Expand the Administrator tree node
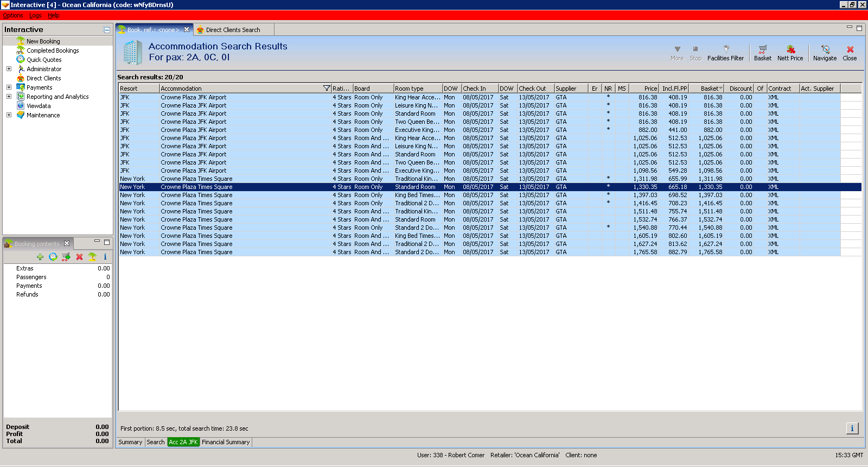 coord(9,69)
